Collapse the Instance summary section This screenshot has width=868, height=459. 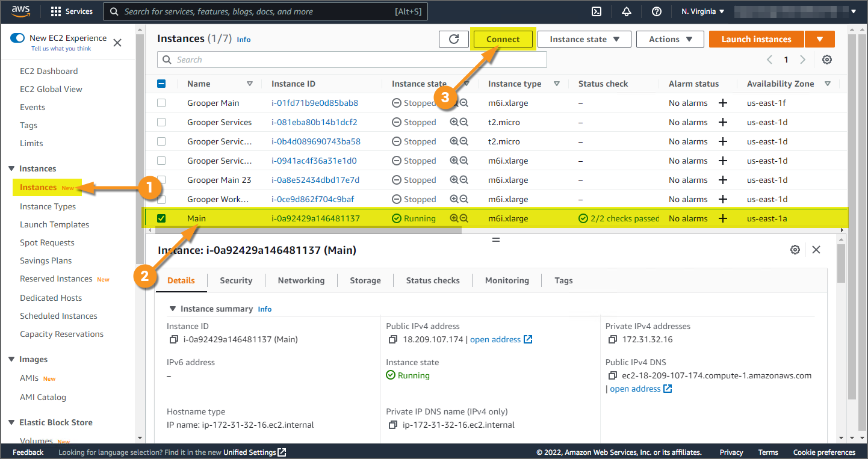point(173,309)
